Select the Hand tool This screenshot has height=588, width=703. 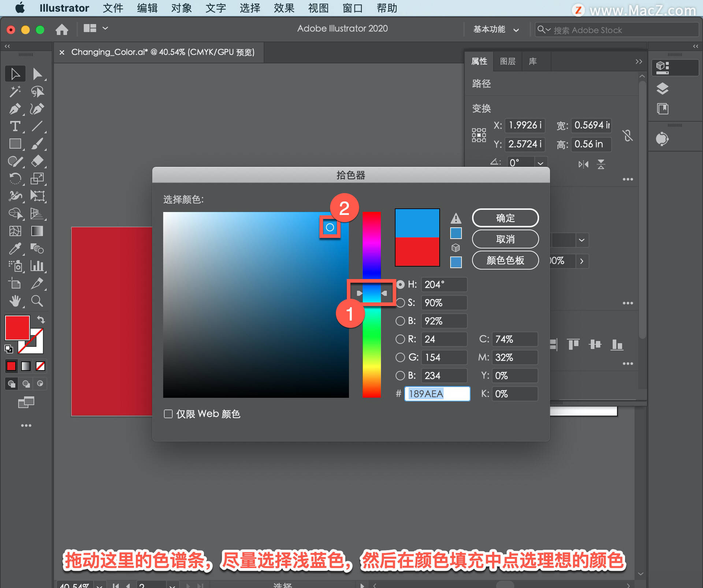coord(15,301)
